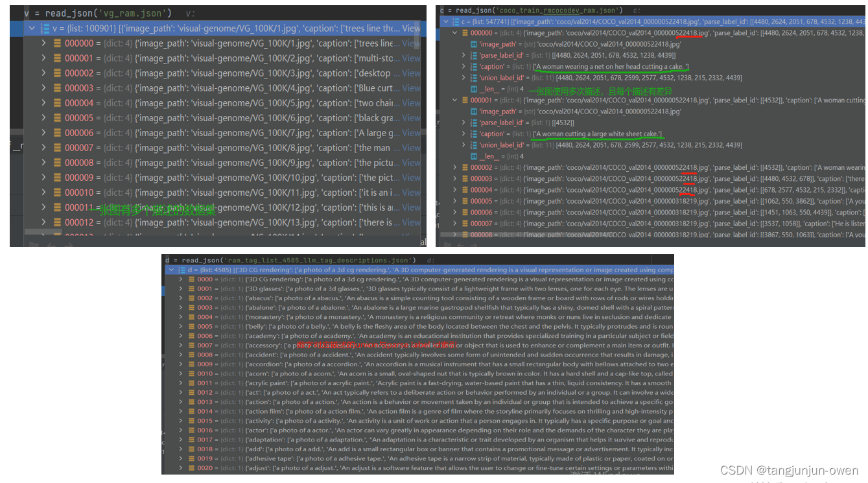This screenshot has width=868, height=483.
Task: Expand row 000006 with VG_100K/7.jpg
Action: point(43,133)
